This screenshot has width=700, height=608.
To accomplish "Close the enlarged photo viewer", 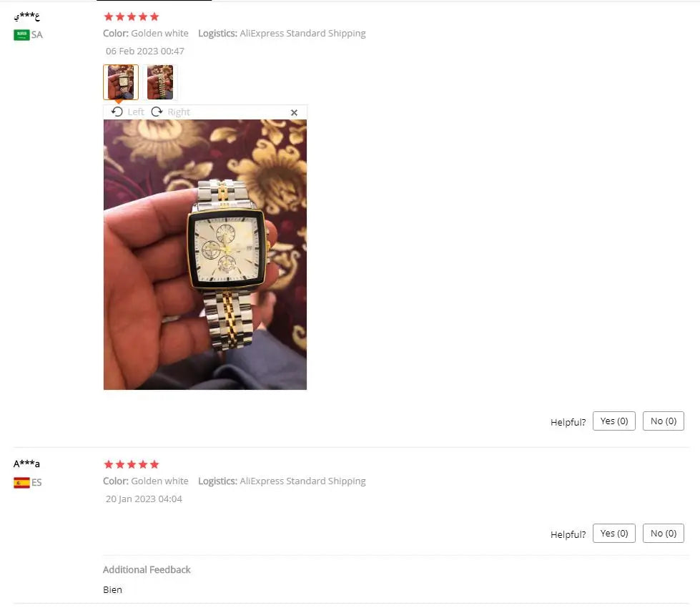I will tap(294, 112).
